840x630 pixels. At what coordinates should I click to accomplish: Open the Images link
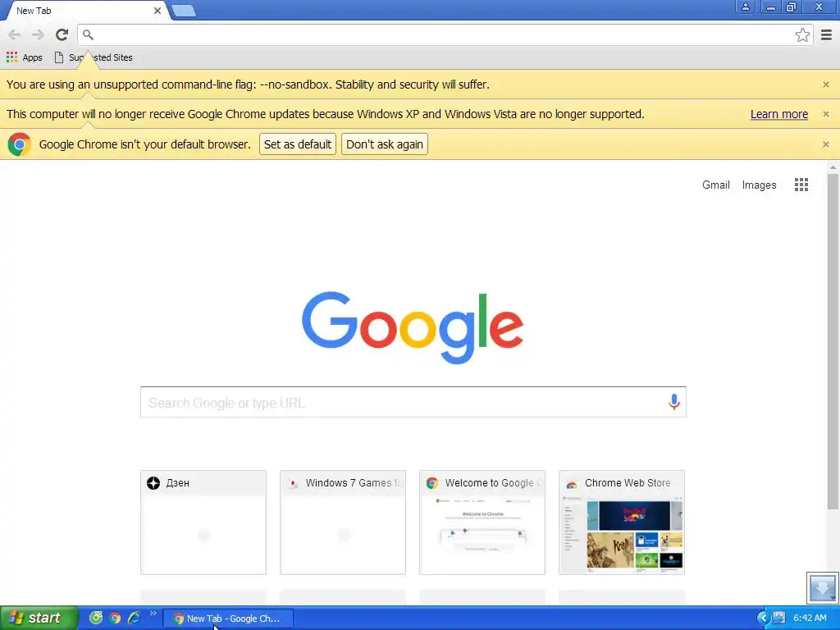point(759,185)
